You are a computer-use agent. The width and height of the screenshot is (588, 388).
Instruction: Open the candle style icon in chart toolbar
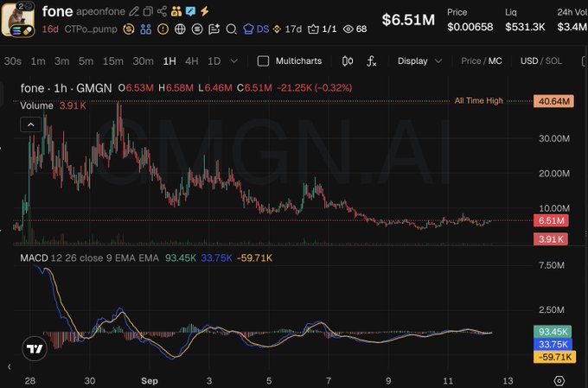(348, 60)
